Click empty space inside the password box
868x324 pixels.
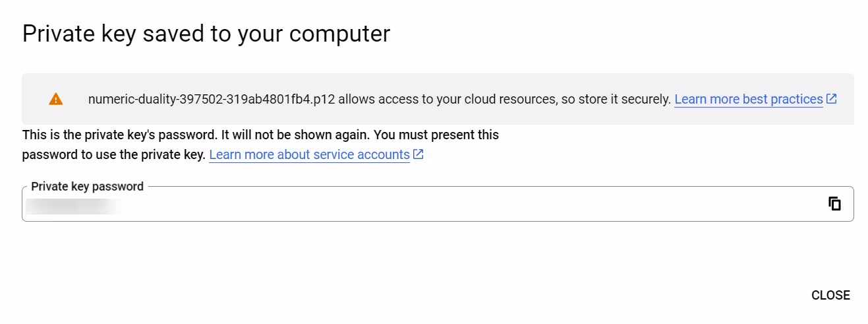click(461, 205)
